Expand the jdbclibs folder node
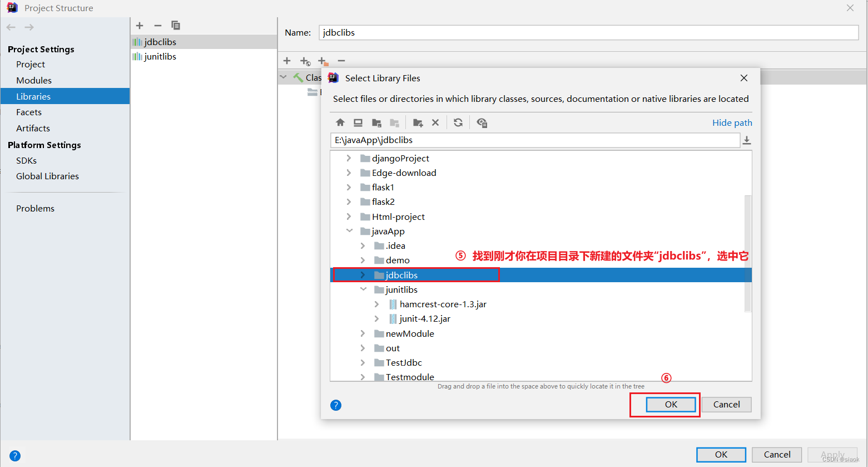 363,275
